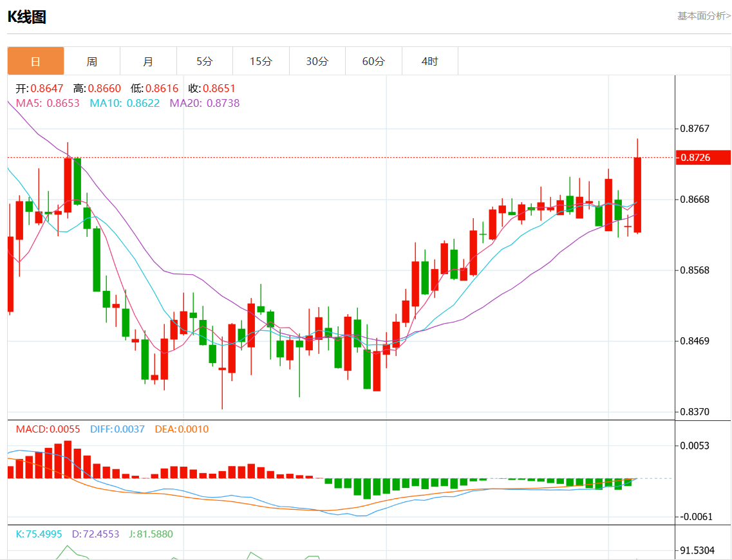This screenshot has width=732, height=560.
Task: Click the 0.8370 price axis label
Action: tap(694, 411)
